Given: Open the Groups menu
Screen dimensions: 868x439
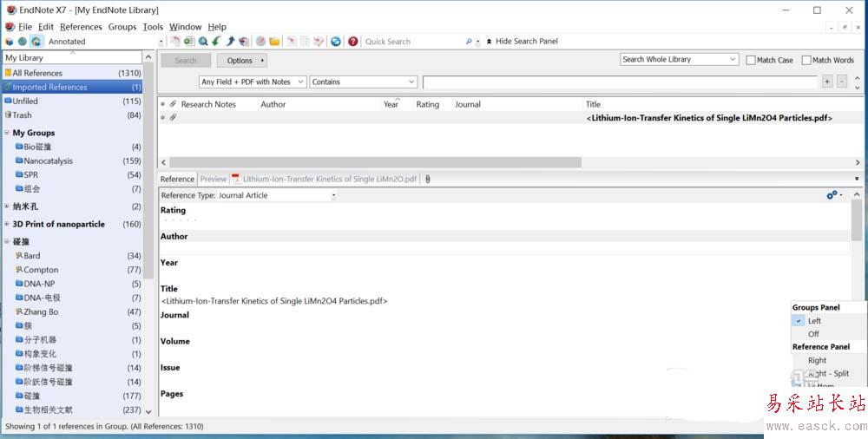Looking at the screenshot, I should 122,27.
